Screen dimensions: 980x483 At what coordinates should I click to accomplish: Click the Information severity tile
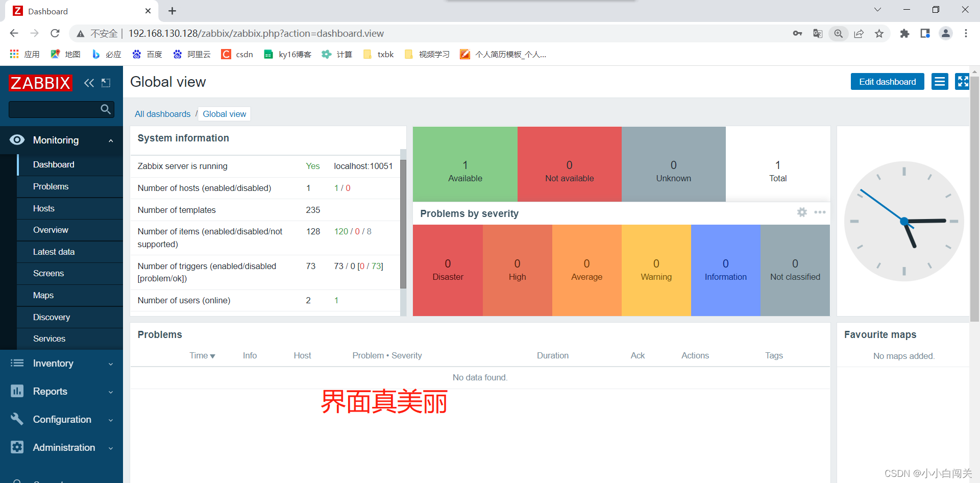point(725,270)
